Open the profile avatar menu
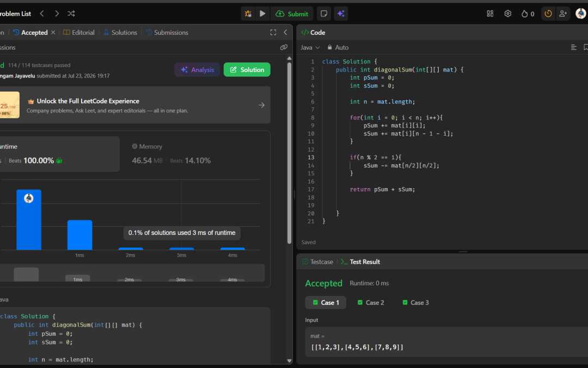588x368 pixels. tap(580, 14)
